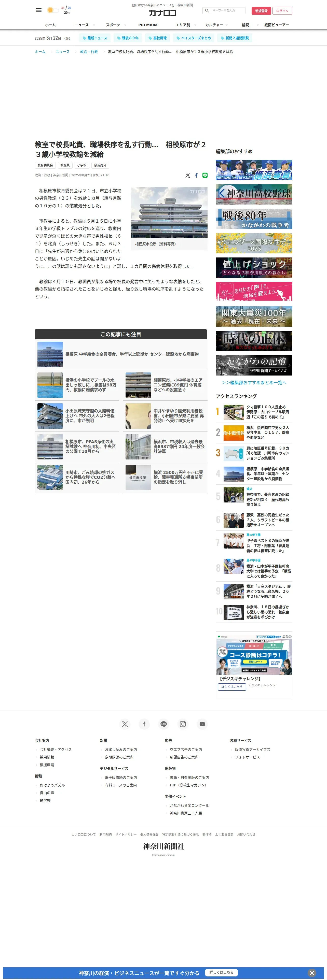Click 詳しくはこちら in bottom banner
This screenshot has height=980, width=327.
click(222, 972)
